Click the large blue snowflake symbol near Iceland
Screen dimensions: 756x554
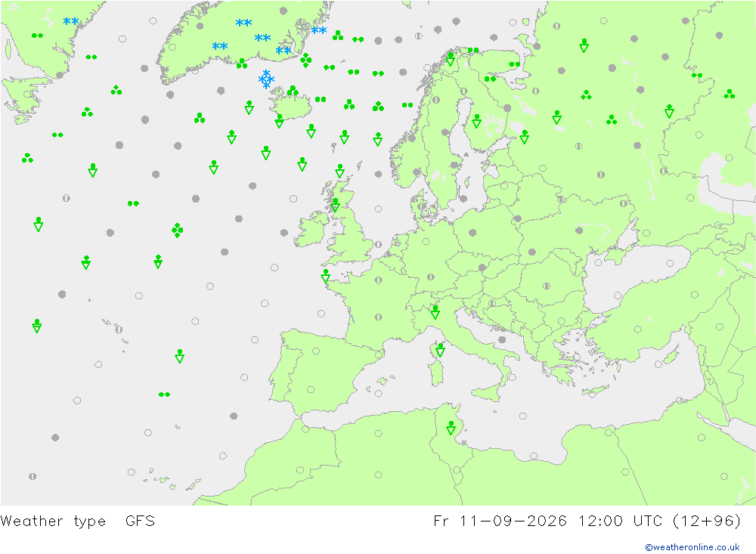click(x=266, y=79)
